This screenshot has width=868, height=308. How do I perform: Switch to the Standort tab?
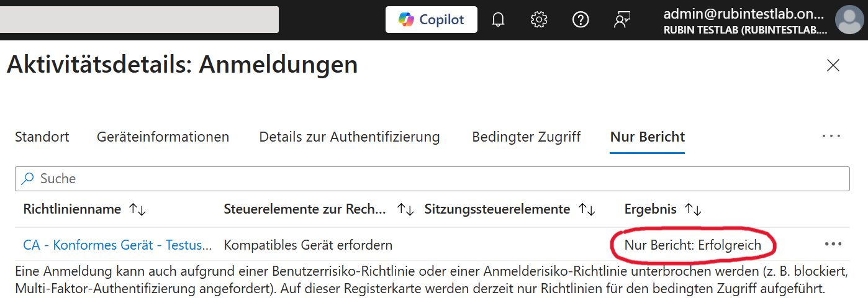(x=42, y=137)
